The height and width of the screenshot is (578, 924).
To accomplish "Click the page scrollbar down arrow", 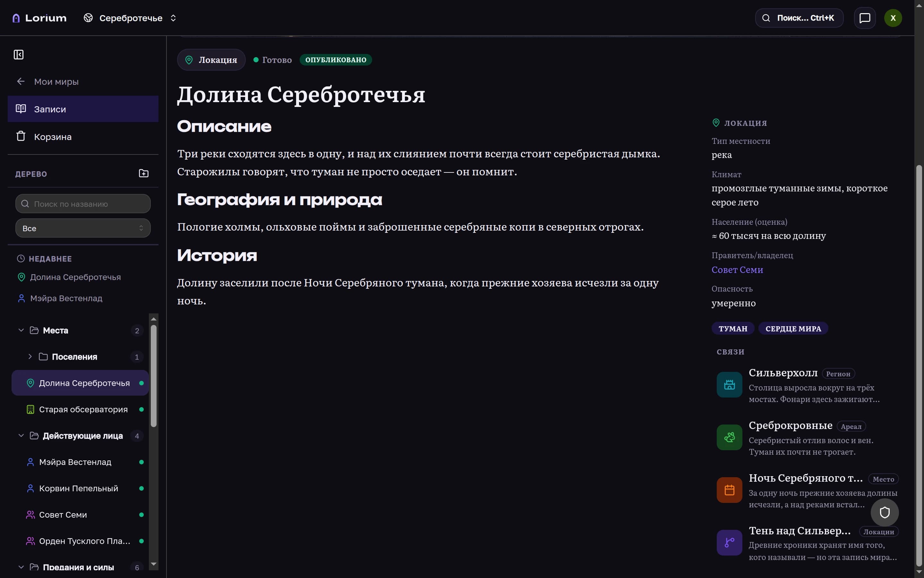I will pos(919,572).
